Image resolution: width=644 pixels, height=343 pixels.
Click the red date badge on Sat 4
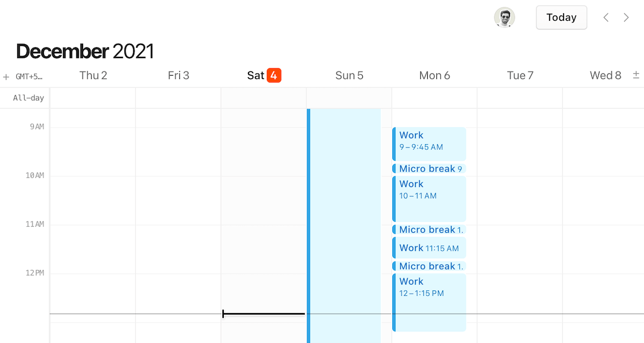point(274,75)
